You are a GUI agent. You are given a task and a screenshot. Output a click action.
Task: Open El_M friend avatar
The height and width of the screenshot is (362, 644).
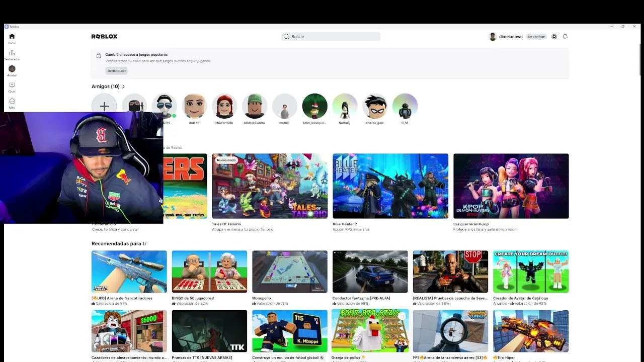coord(405,106)
